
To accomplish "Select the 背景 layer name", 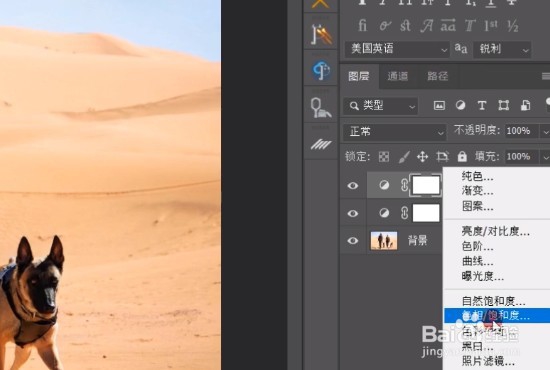I will tap(417, 241).
